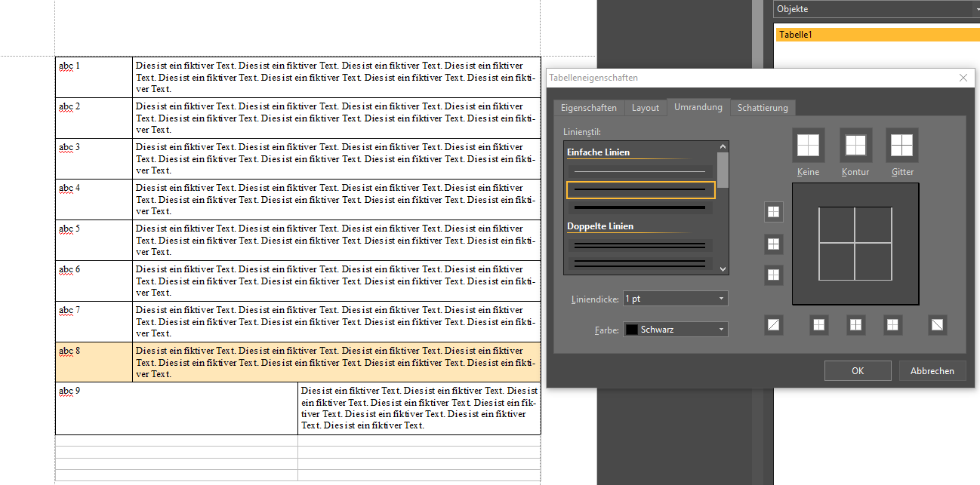Image resolution: width=980 pixels, height=485 pixels.
Task: Select the Umrandung tab
Action: coord(698,107)
